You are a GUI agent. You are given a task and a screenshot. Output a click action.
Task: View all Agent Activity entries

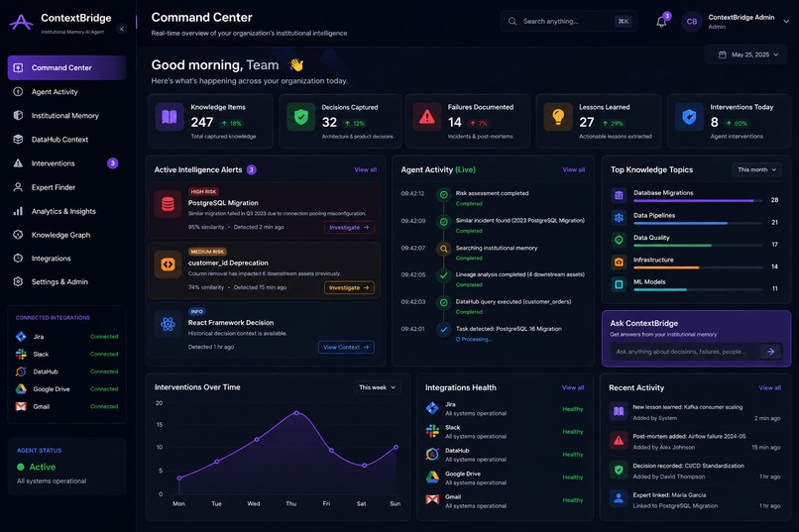click(x=573, y=169)
